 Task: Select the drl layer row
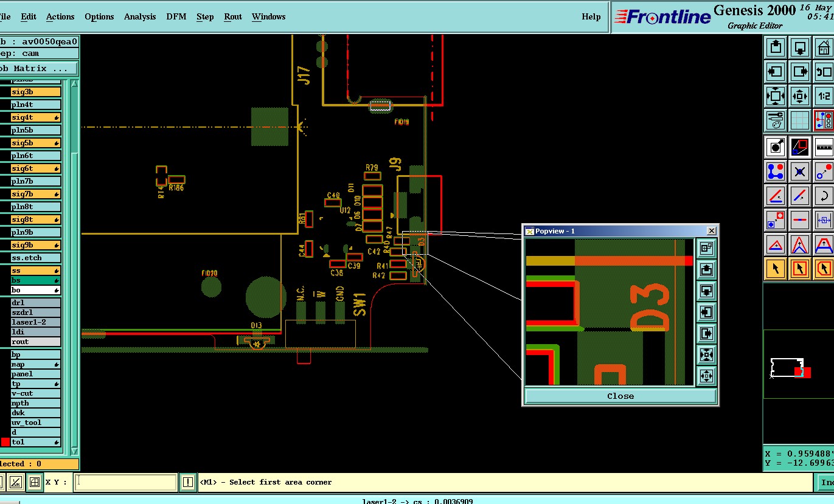(36, 303)
